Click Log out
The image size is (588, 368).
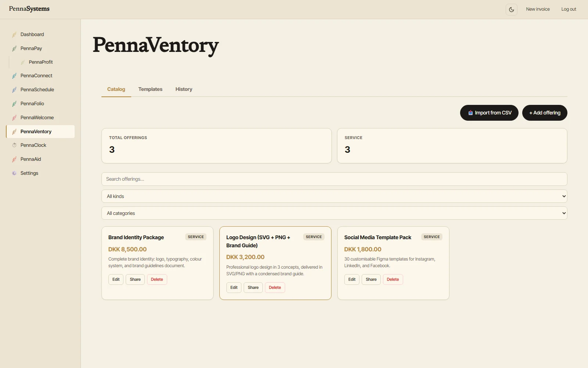click(569, 9)
